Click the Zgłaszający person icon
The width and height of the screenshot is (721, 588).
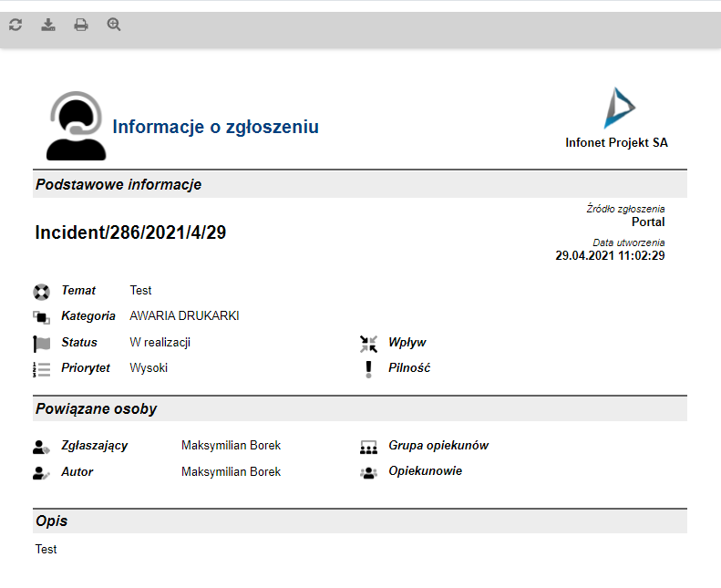pos(41,447)
